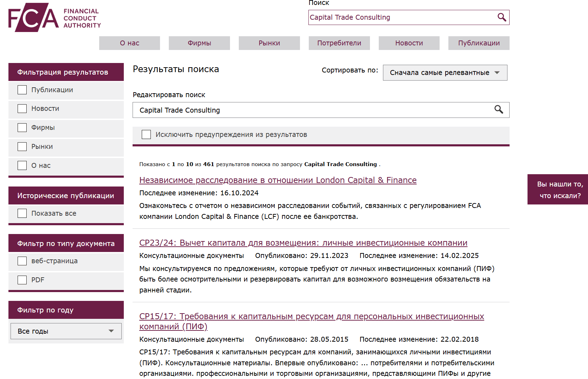Click the magnifier icon in the header search box
Viewport: 588px width, 379px height.
(x=502, y=17)
